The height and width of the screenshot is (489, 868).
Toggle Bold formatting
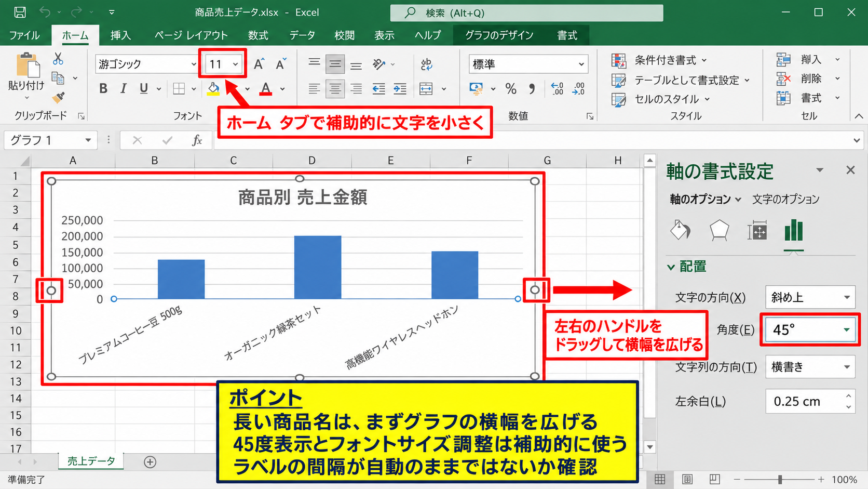pos(103,89)
